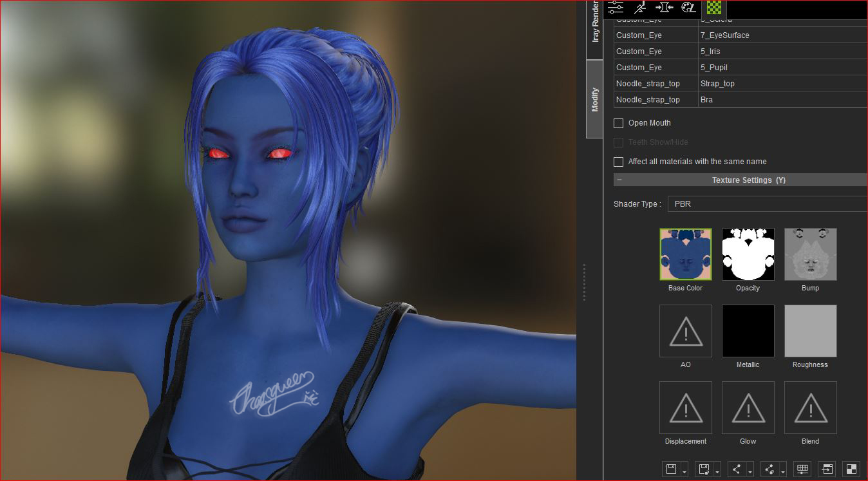Select the Opacity texture thumbnail
The height and width of the screenshot is (481, 868).
[x=748, y=254]
